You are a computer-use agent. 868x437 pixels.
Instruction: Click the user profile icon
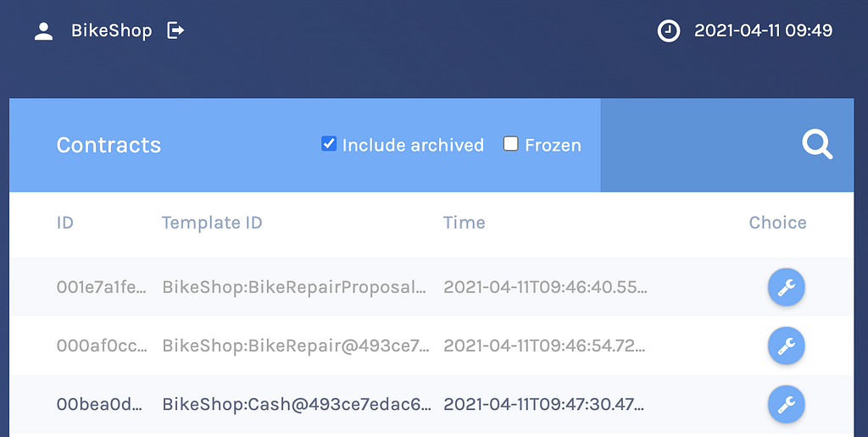(x=44, y=31)
